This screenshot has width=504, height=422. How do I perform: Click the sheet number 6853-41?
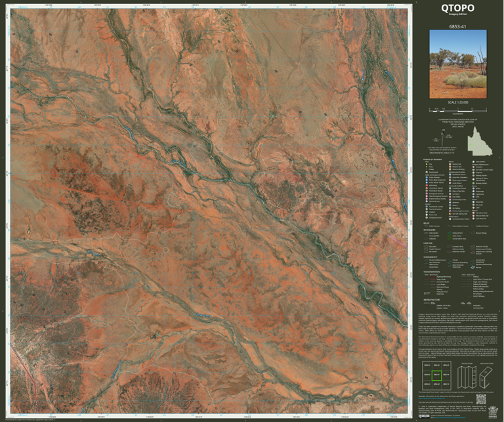pyautogui.click(x=457, y=26)
